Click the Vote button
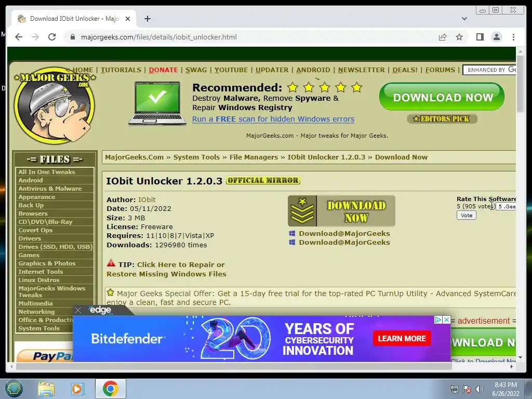The image size is (532, 399). point(466,215)
